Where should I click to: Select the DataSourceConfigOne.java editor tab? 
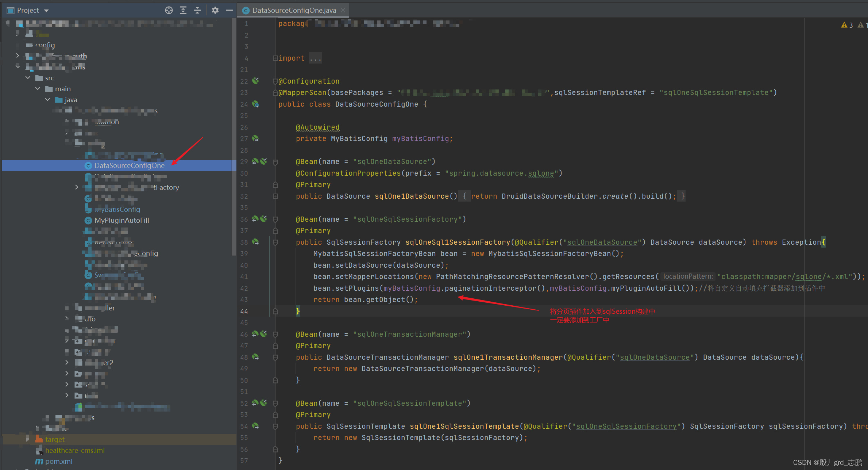click(294, 10)
